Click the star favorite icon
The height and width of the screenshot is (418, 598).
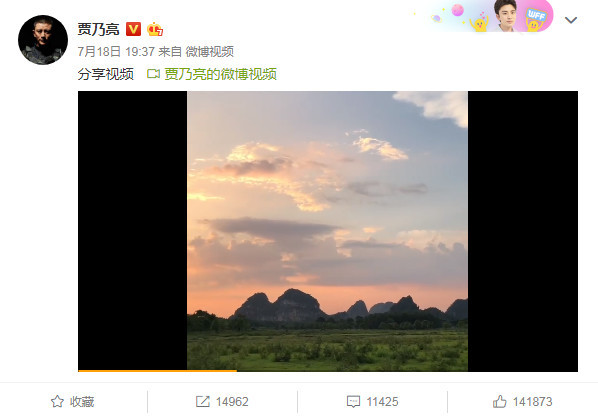[x=57, y=401]
